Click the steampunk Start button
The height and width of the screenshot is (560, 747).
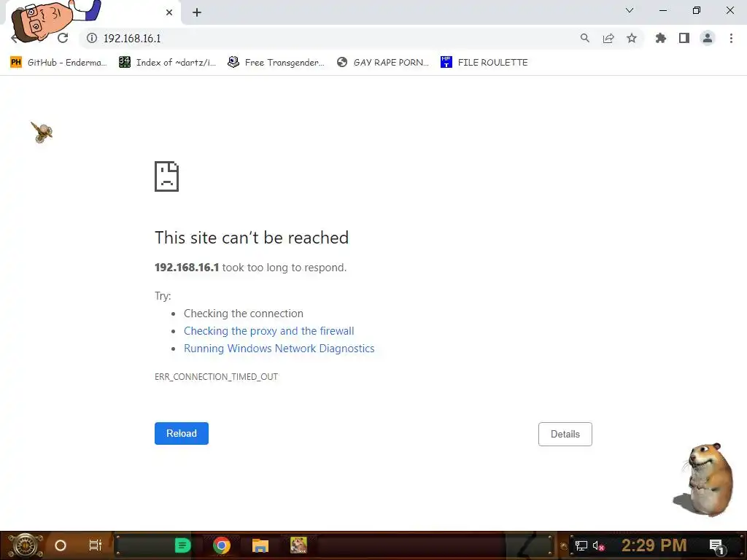point(25,545)
